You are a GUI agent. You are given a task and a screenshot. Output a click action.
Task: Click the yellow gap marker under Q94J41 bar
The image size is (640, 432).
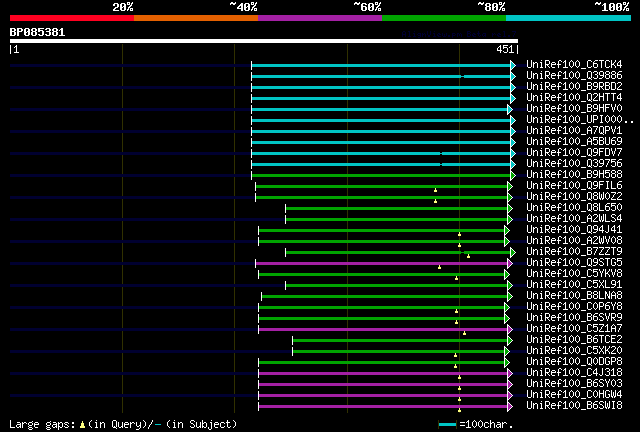(459, 234)
